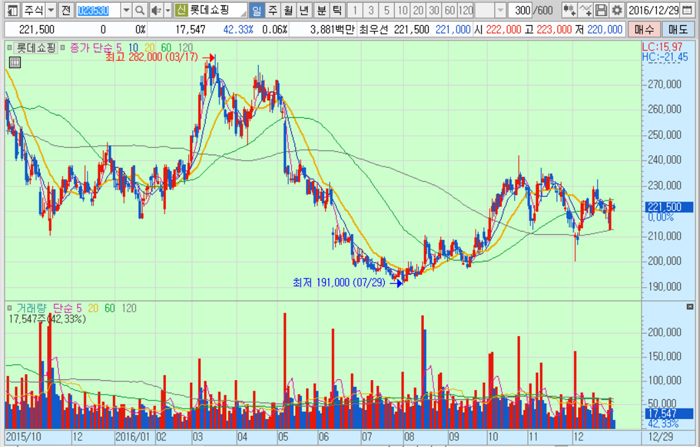
Task: Select the 10 interval button in the toolbar
Action: [403, 10]
